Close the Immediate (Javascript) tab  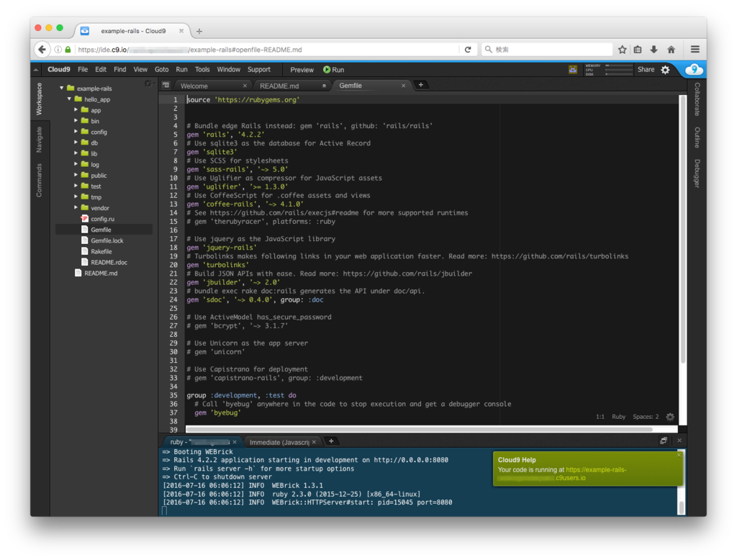(314, 442)
